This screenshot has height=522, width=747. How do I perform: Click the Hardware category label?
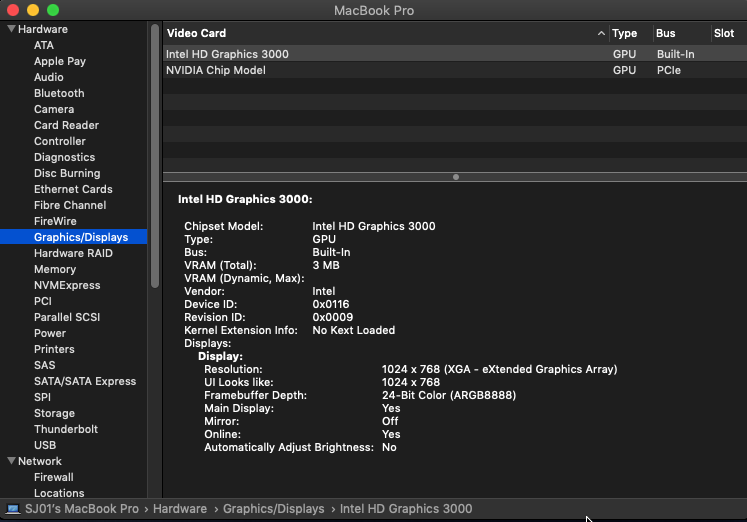[42, 29]
